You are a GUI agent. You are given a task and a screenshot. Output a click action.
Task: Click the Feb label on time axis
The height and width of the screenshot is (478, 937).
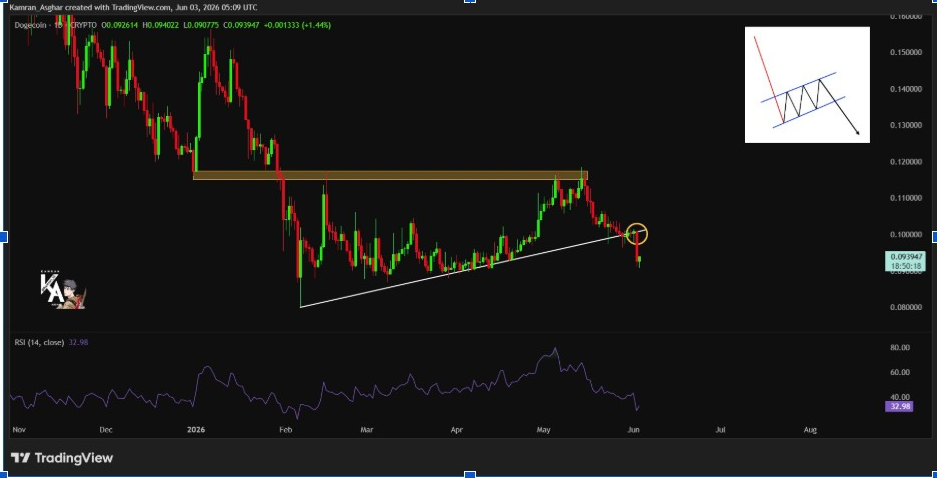[285, 430]
